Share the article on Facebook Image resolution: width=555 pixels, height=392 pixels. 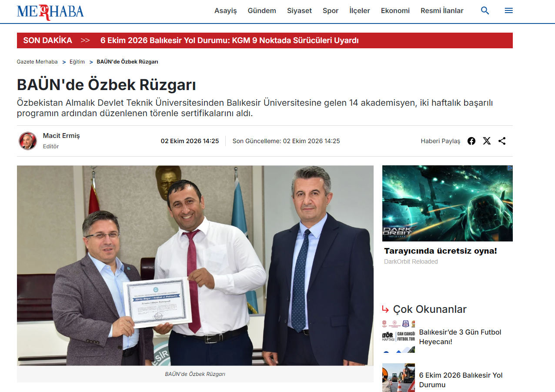coord(471,141)
